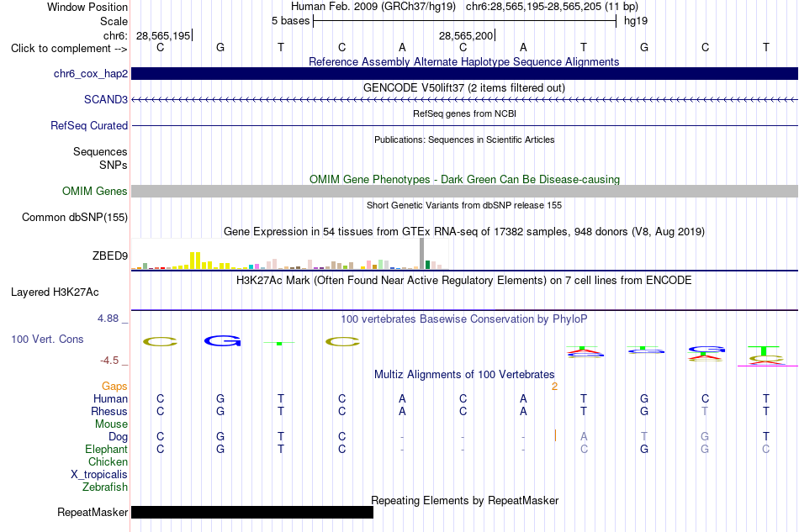Open the dark blue chr6_cox_hap2 alignment bar

click(x=464, y=73)
